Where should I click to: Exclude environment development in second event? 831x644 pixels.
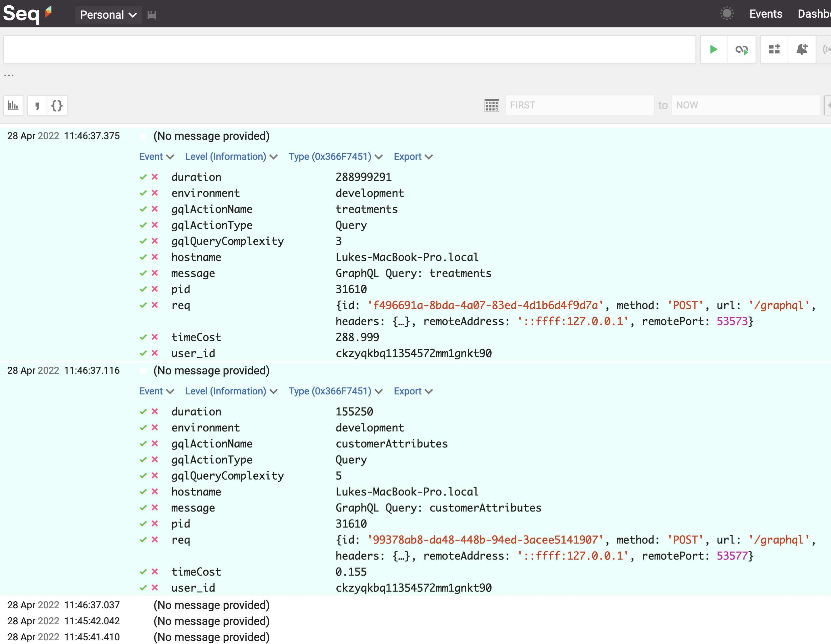(x=155, y=427)
